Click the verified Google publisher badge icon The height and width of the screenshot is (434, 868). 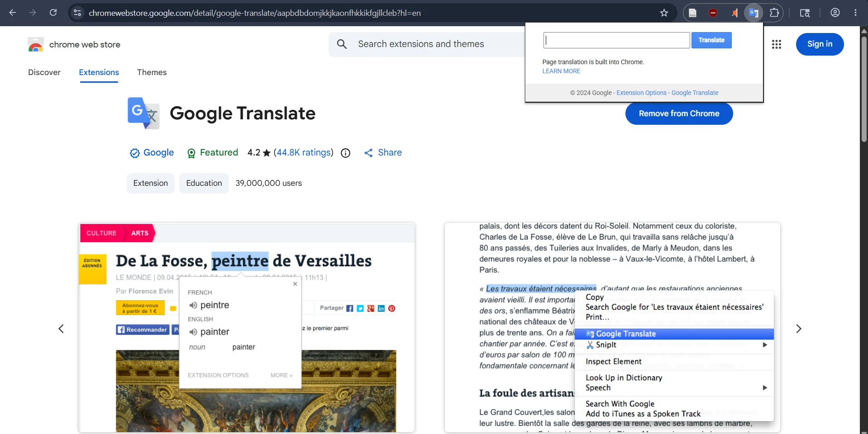pyautogui.click(x=134, y=153)
